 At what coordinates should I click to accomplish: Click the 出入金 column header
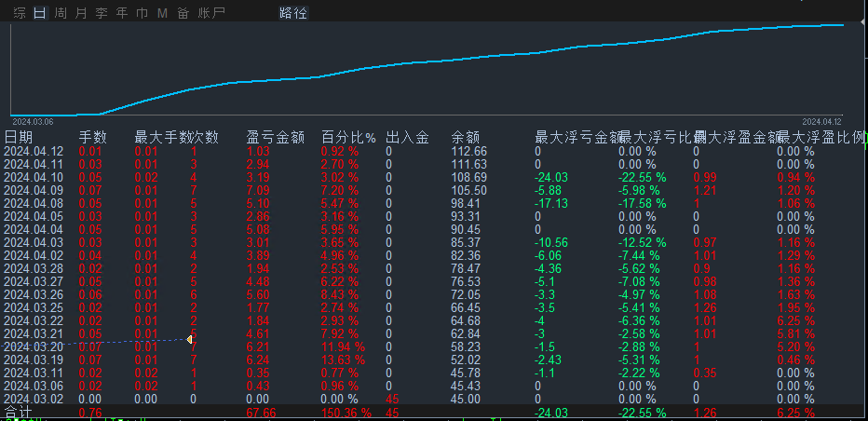(407, 137)
